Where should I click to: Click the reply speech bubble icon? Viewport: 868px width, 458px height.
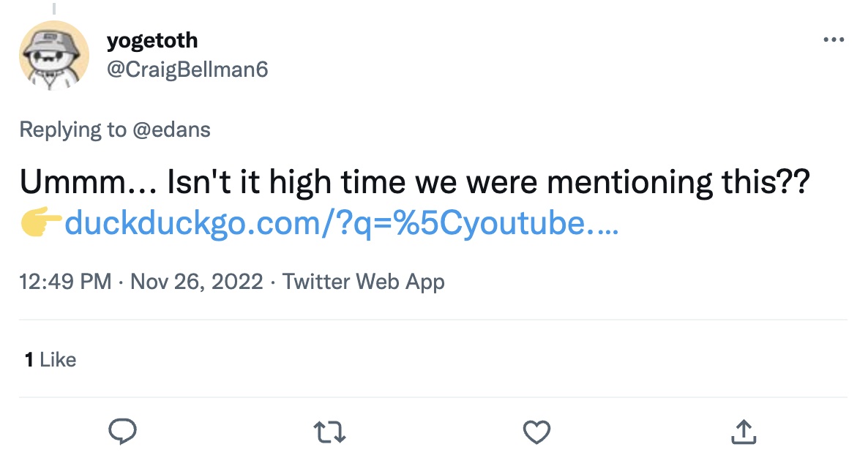coord(123,432)
